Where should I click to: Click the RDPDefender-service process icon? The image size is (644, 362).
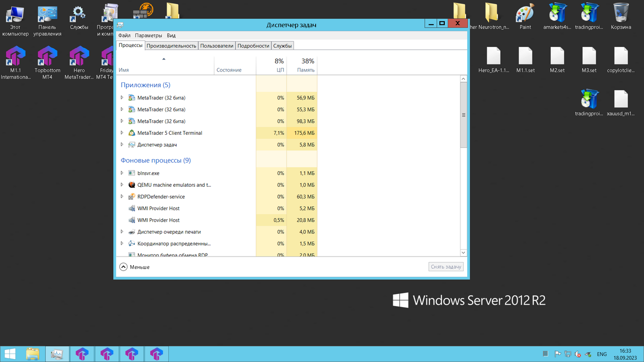(132, 197)
